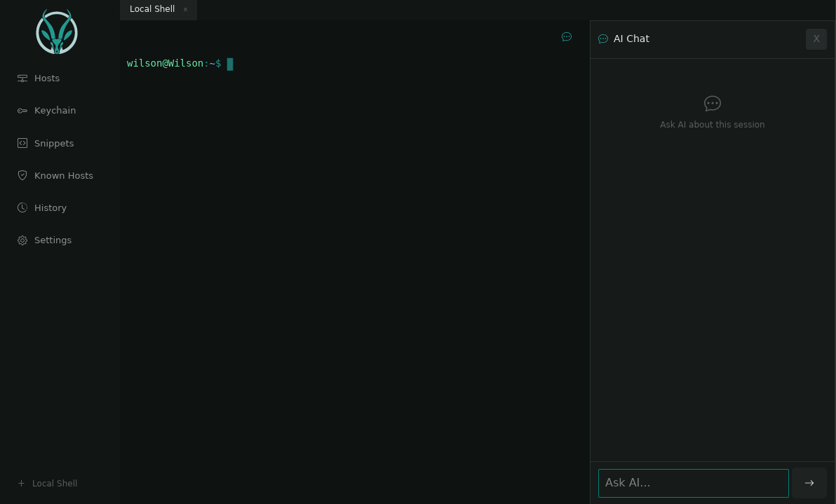The image size is (836, 504).
Task: Open the Settings section
Action: click(53, 240)
